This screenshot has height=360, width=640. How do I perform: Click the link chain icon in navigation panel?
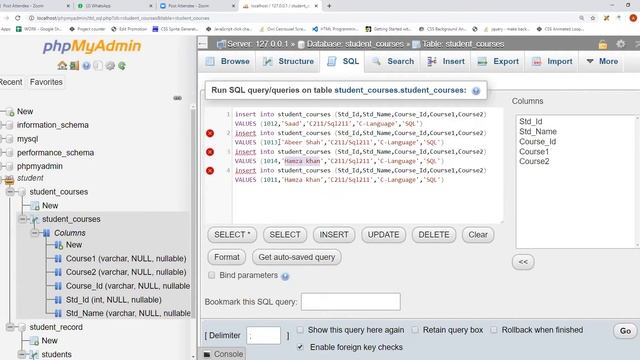[x=177, y=98]
